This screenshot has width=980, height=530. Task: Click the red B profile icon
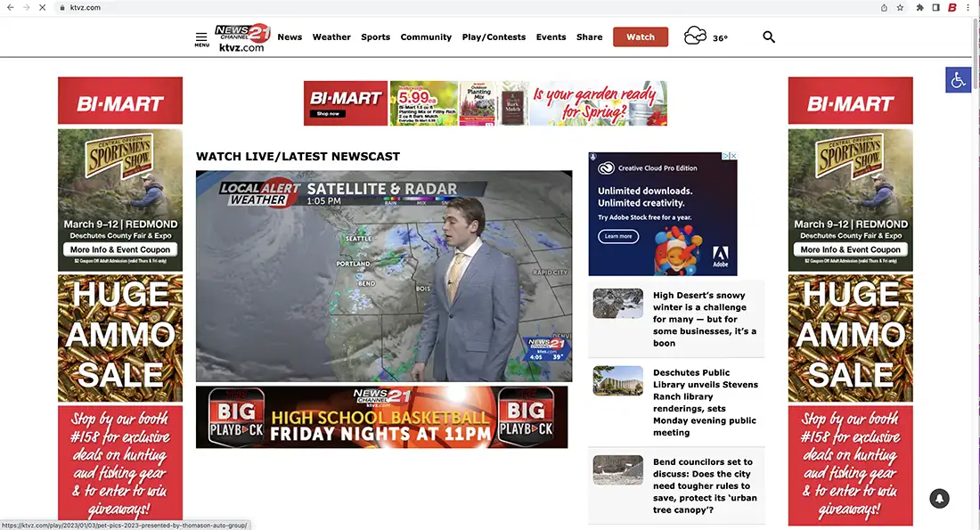tap(951, 7)
